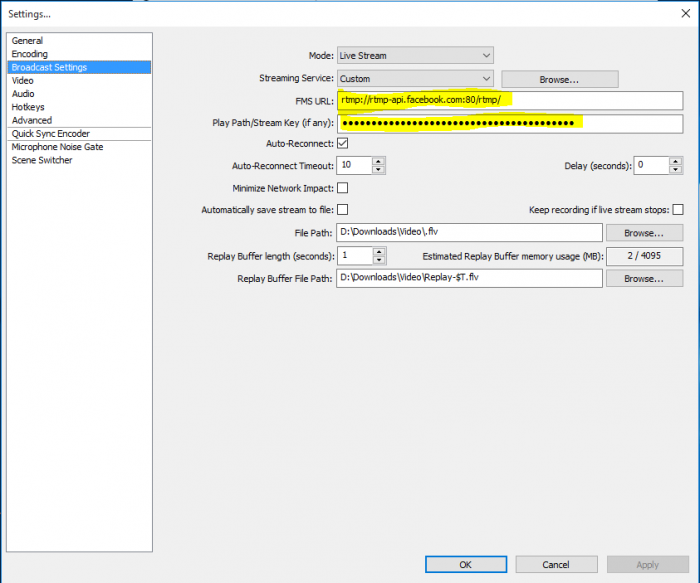Image resolution: width=700 pixels, height=583 pixels.
Task: Select the Broadcast Settings category
Action: click(x=79, y=67)
